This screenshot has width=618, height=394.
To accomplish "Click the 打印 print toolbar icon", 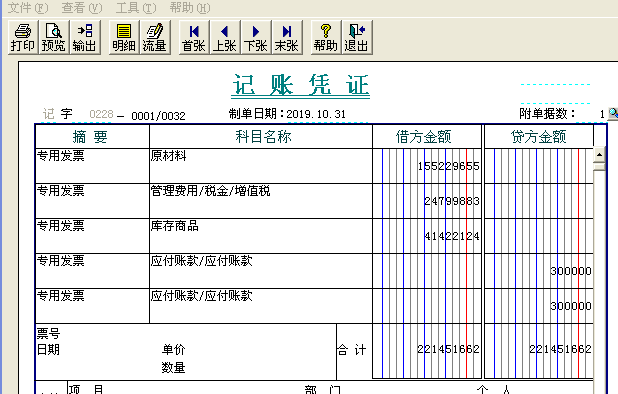I will pyautogui.click(x=23, y=37).
